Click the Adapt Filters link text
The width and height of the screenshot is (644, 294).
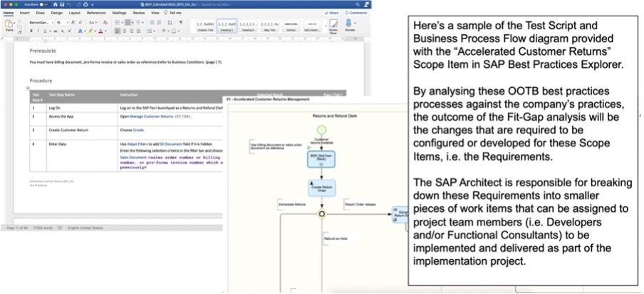137,144
